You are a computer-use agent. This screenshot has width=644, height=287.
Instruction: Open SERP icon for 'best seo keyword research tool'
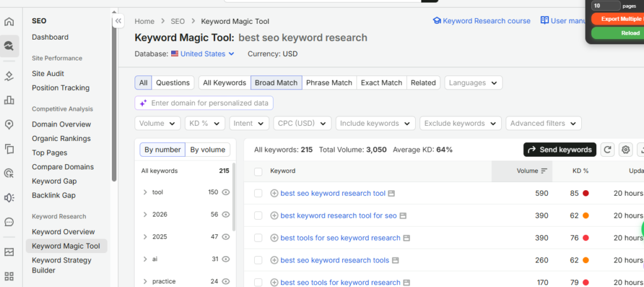point(391,193)
